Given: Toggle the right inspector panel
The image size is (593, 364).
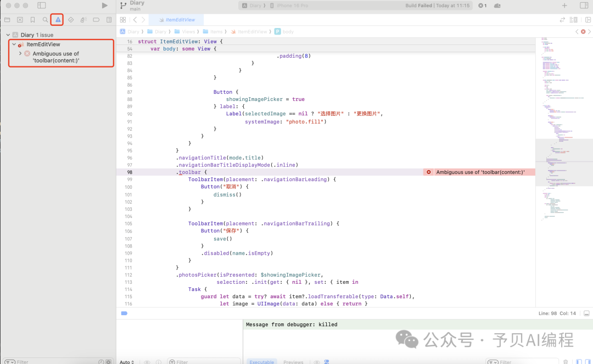Looking at the screenshot, I should point(584,5).
